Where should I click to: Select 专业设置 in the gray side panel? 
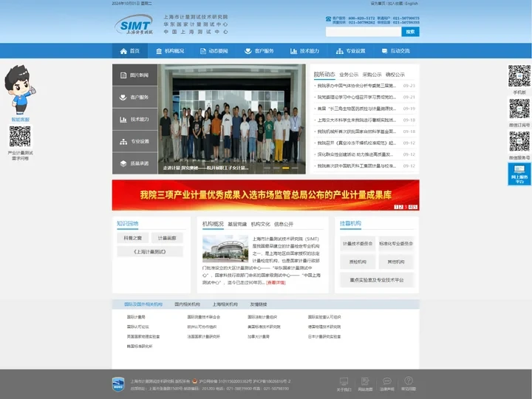[x=134, y=141]
